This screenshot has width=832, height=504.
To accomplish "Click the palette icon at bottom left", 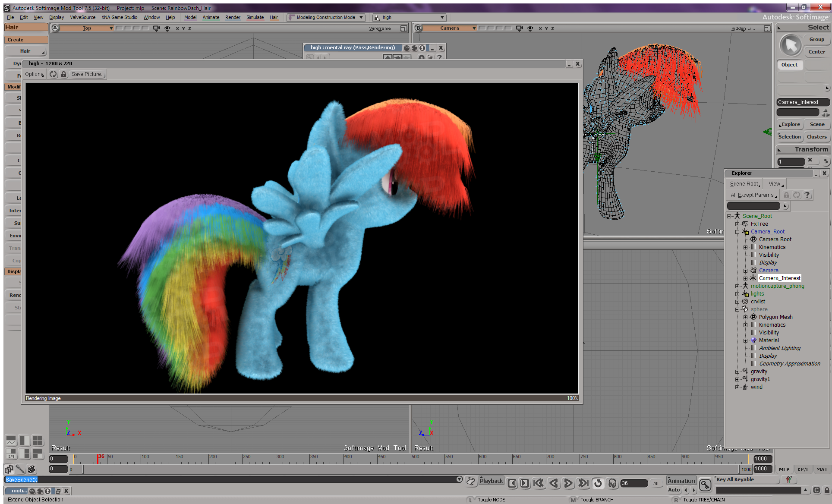I will tap(32, 469).
